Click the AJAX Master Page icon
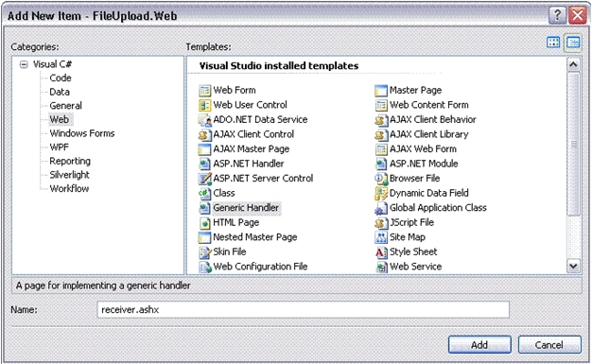The height and width of the screenshot is (364, 592). 204,149
